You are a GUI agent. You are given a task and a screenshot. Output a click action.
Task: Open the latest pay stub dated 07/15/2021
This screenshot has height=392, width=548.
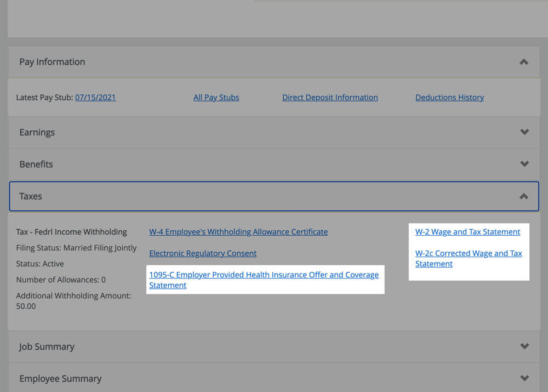[95, 97]
